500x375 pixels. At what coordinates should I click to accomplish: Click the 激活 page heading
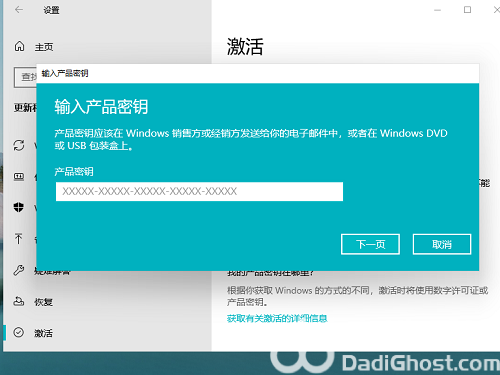[245, 46]
